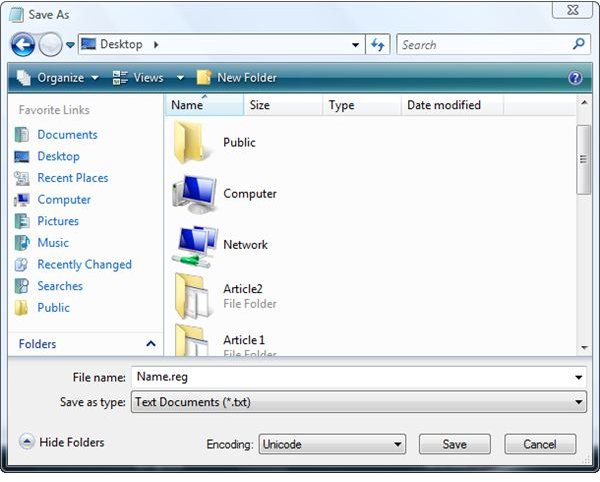Click the Desktop icon in the address bar

[x=88, y=44]
